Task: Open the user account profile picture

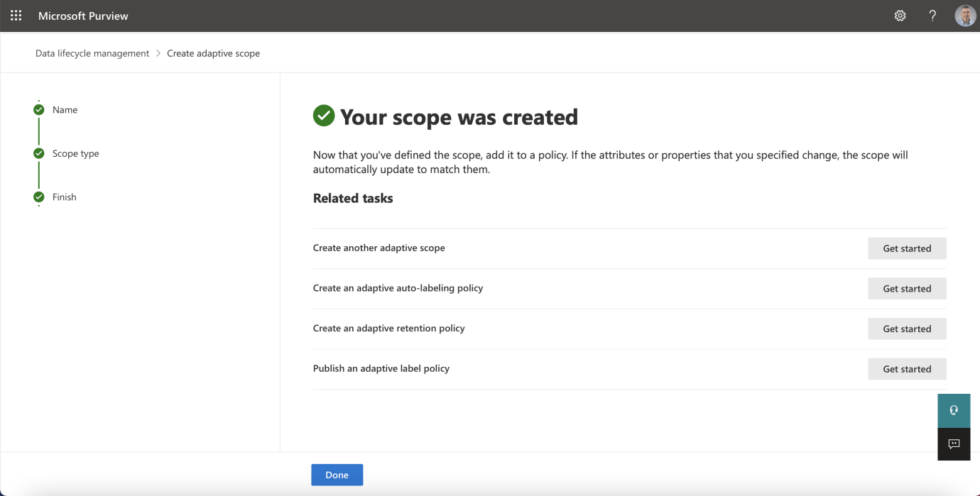Action: click(x=965, y=16)
